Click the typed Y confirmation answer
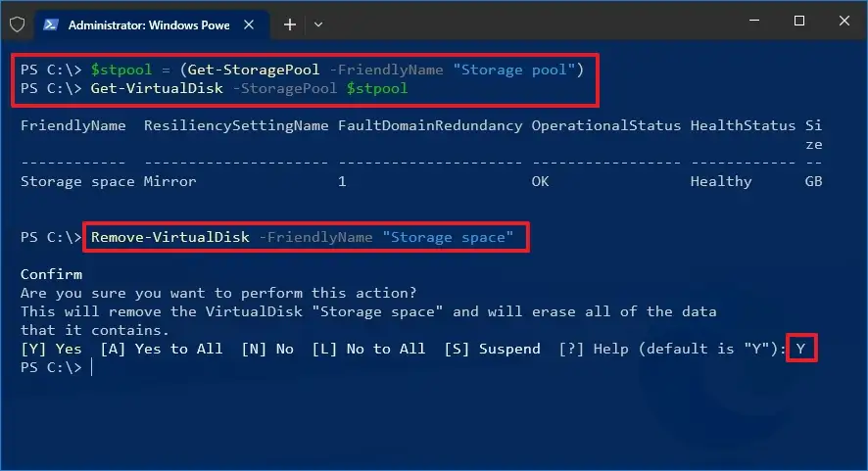This screenshot has height=471, width=868. (801, 349)
